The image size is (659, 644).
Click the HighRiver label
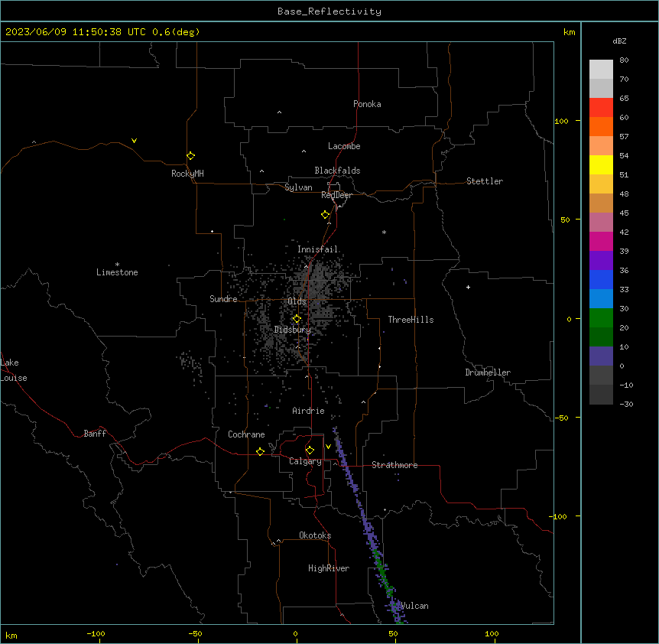click(x=329, y=568)
